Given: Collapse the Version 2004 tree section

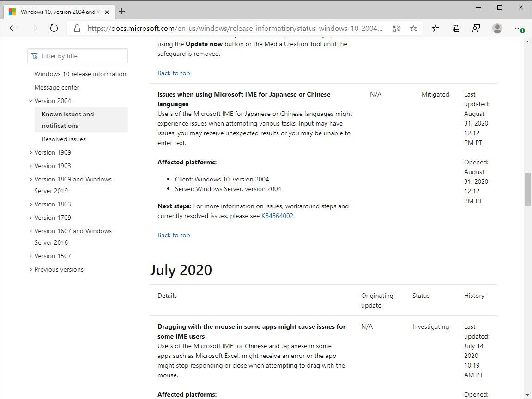Looking at the screenshot, I should click(31, 101).
